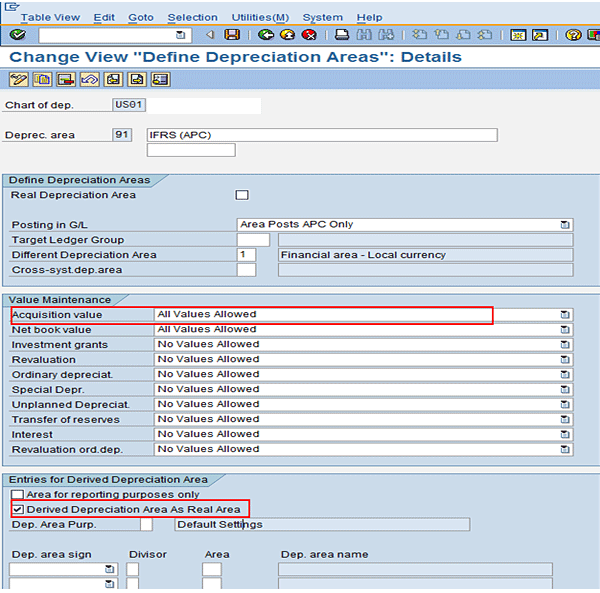This screenshot has height=593, width=600.
Task: Toggle Display/Change with the pencil icon
Action: click(x=18, y=80)
